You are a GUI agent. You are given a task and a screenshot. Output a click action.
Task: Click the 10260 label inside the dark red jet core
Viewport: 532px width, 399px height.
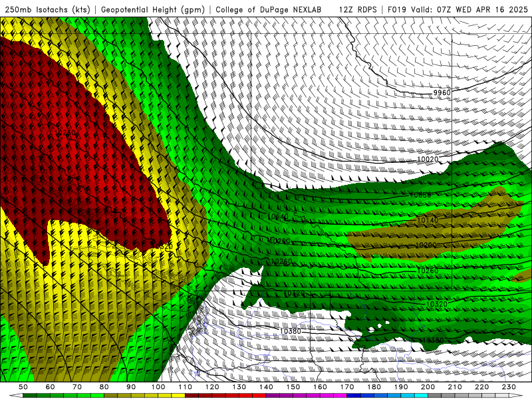[x=65, y=132]
